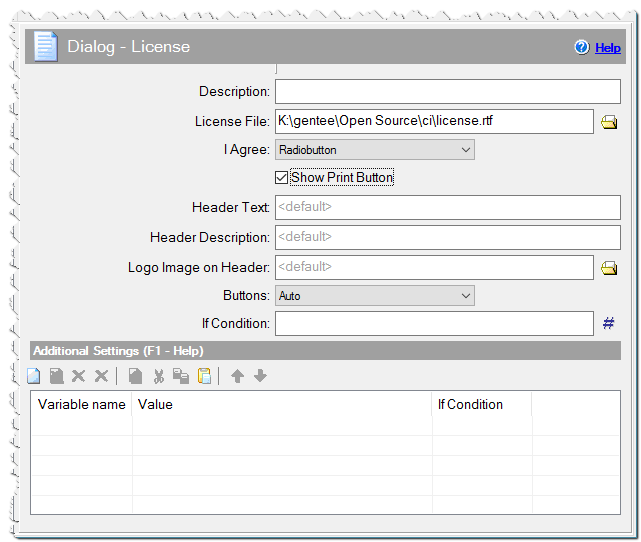The height and width of the screenshot is (542, 641).
Task: Click the gray blank-page toolbar icon after the separator
Action: coord(135,376)
